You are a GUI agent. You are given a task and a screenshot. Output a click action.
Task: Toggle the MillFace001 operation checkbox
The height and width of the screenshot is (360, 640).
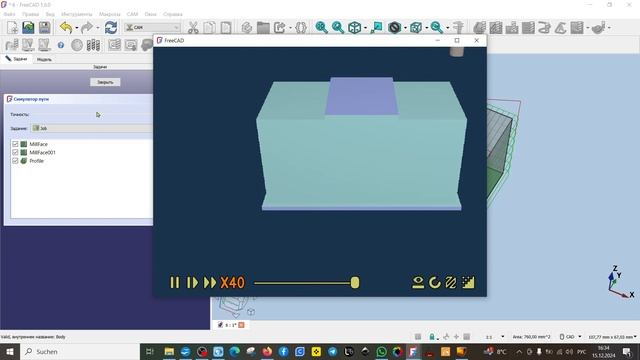(x=15, y=152)
